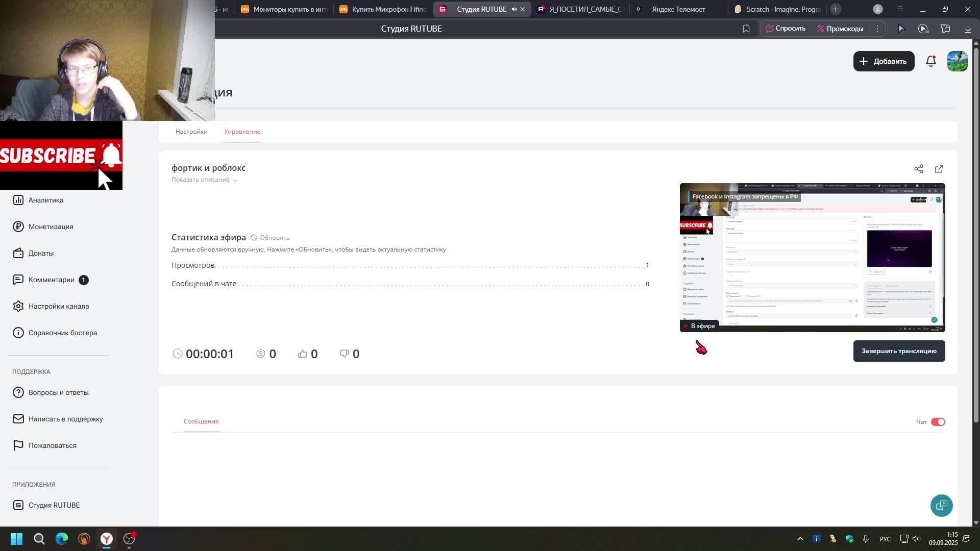Click the page vertical scrollbar
The height and width of the screenshot is (551, 980).
(976, 235)
